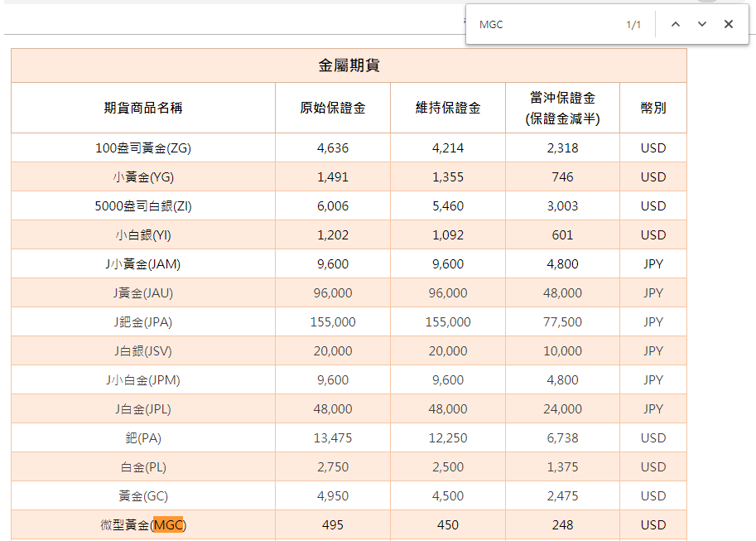Click the 1,491 original margin value
Screen dimensions: 756x541
click(333, 177)
